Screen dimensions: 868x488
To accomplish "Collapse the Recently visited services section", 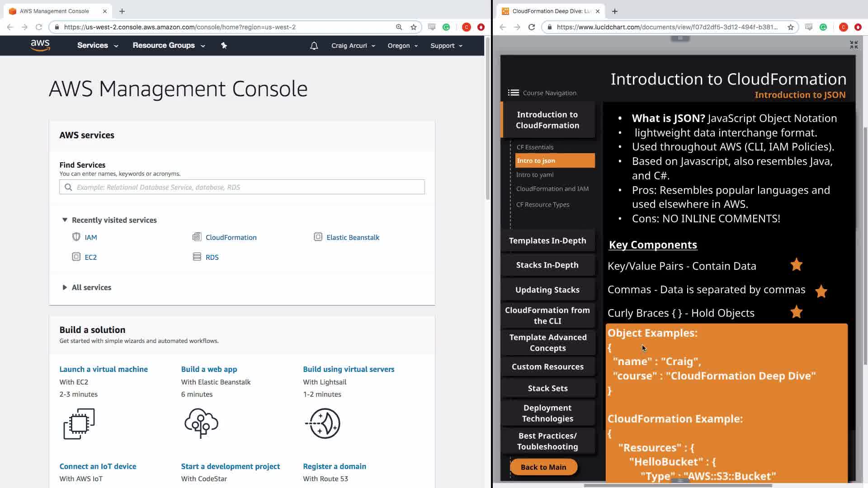I will pos(65,220).
